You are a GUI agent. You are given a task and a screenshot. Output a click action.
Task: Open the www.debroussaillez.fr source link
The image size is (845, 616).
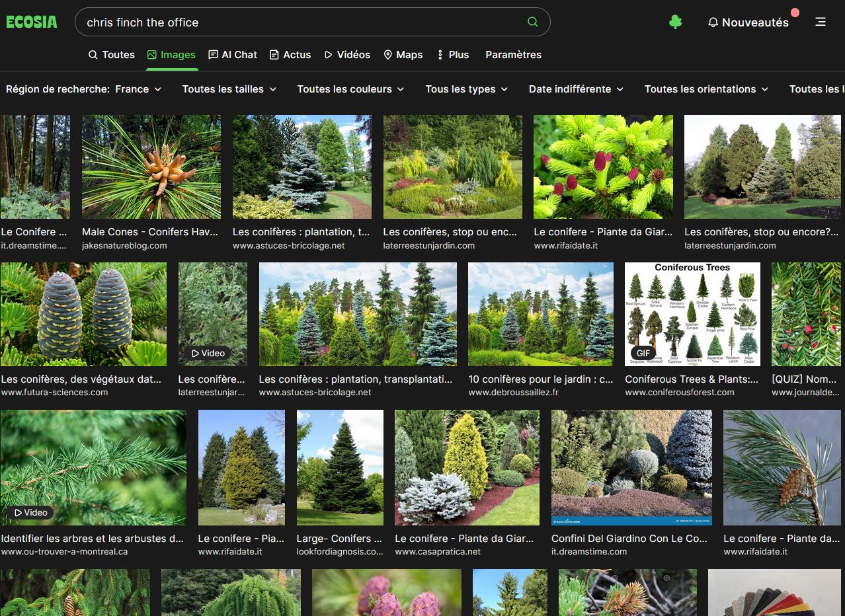click(513, 392)
